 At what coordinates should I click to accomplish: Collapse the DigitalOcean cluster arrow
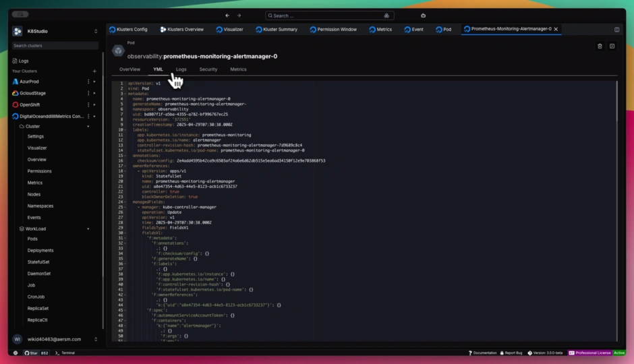(94, 117)
